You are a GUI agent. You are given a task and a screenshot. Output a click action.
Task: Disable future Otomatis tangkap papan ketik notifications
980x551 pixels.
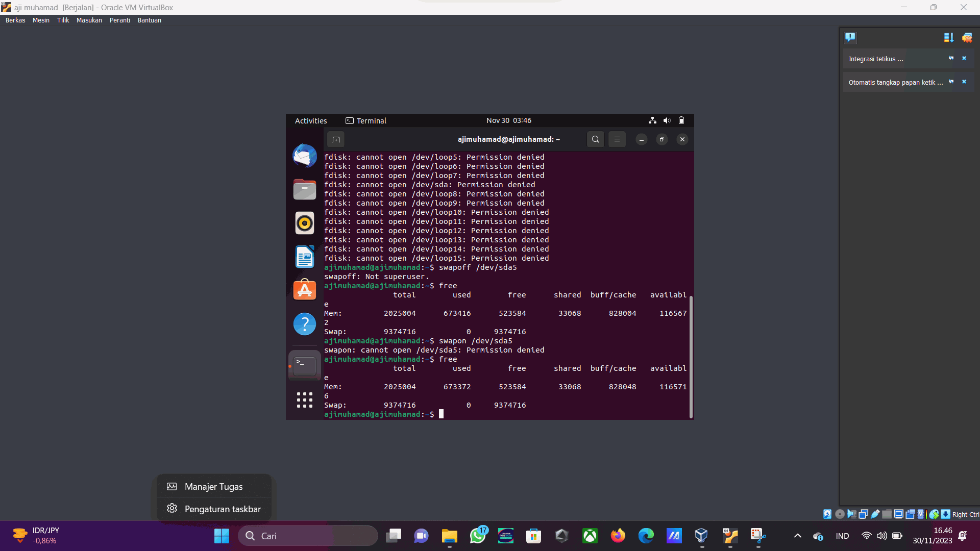pyautogui.click(x=951, y=82)
